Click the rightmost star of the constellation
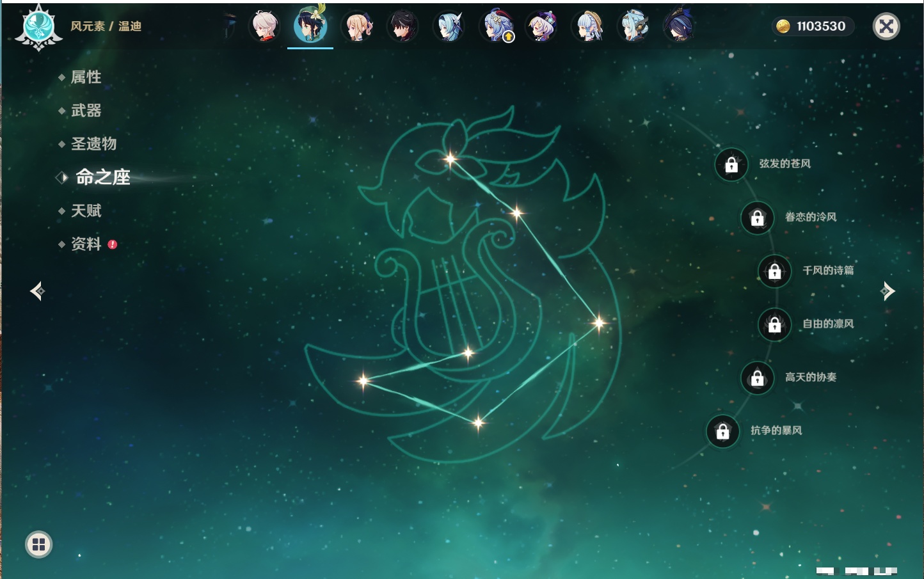This screenshot has width=924, height=579. click(599, 322)
